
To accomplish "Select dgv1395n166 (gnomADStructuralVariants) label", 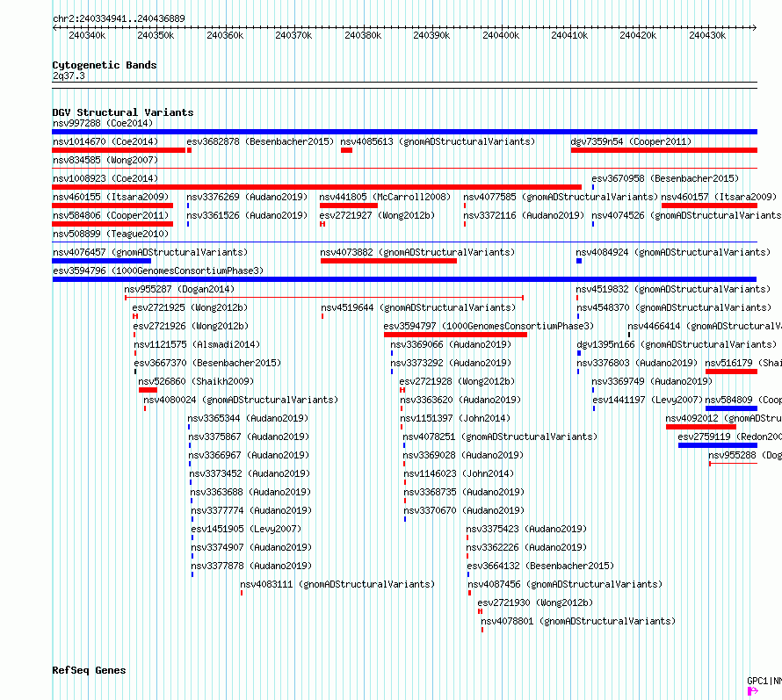I will pos(677,344).
